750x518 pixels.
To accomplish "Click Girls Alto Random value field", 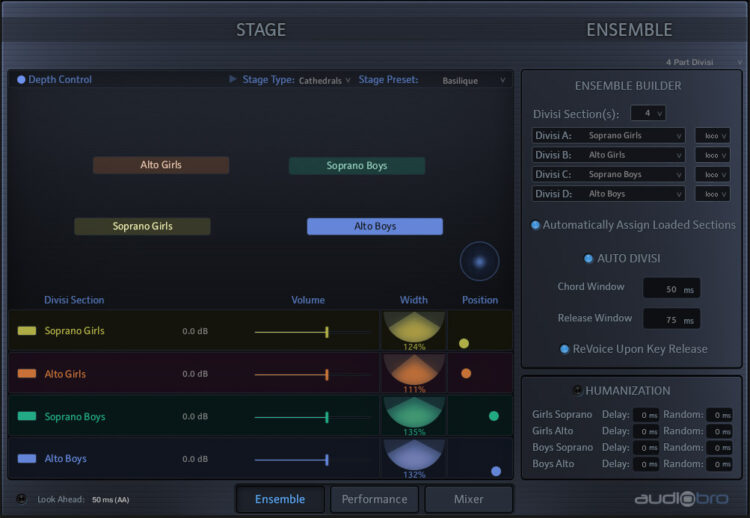I will pos(719,431).
